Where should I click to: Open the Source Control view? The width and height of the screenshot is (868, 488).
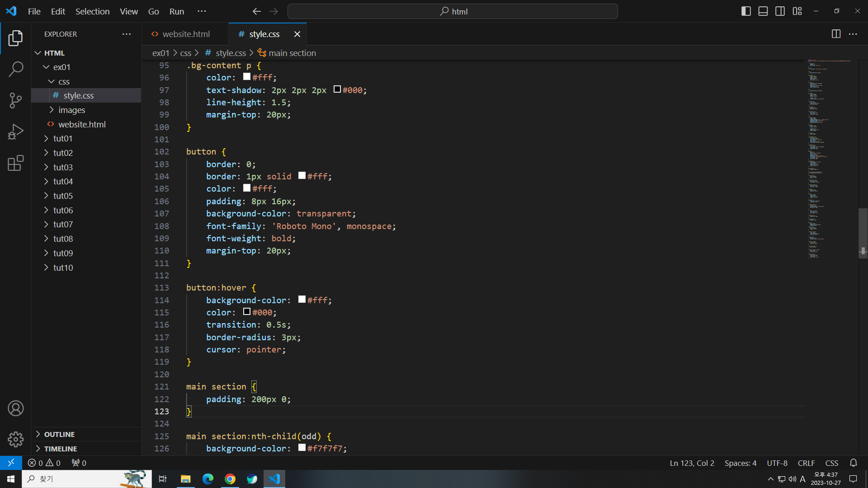[15, 100]
